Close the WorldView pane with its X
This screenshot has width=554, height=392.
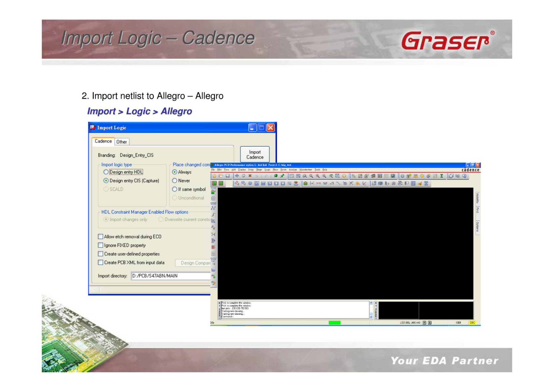click(376, 303)
